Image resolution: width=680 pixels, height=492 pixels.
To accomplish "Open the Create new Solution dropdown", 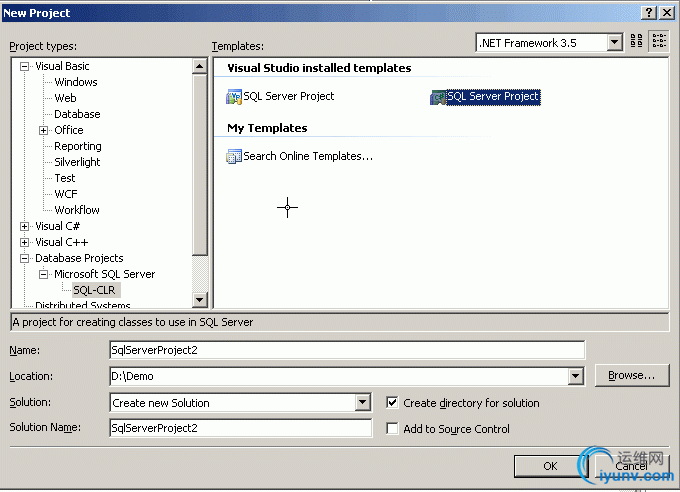I will click(x=363, y=403).
